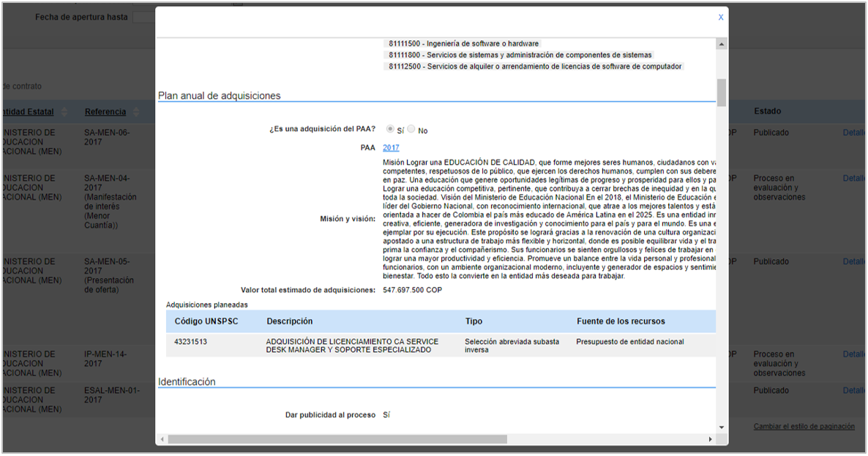Select code 81111800 Servicios de sistemas
The height and width of the screenshot is (456, 868).
pyautogui.click(x=520, y=56)
